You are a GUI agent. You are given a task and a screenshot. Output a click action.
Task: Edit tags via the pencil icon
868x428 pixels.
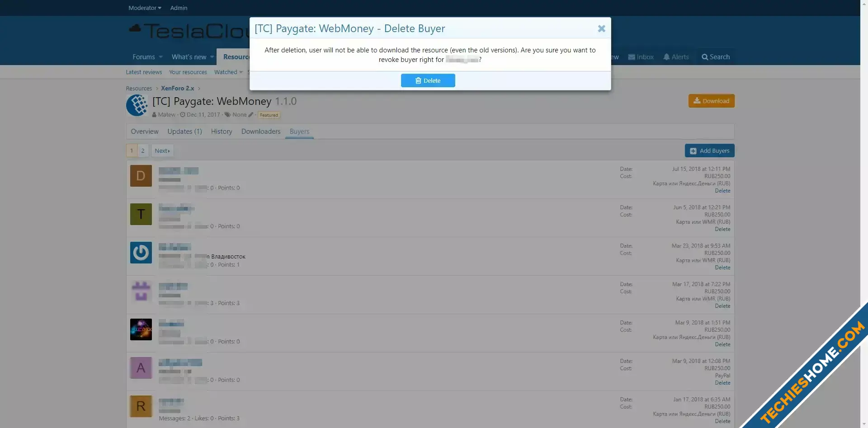point(251,115)
